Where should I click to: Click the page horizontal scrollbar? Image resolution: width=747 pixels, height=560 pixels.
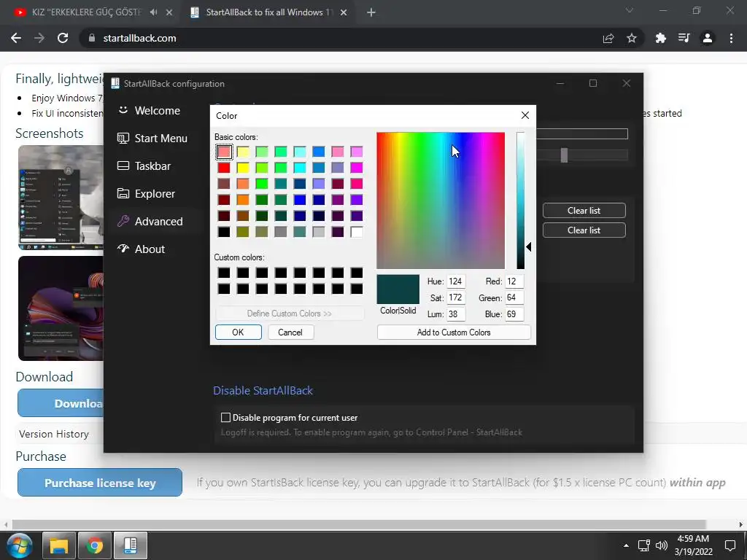pos(358,524)
